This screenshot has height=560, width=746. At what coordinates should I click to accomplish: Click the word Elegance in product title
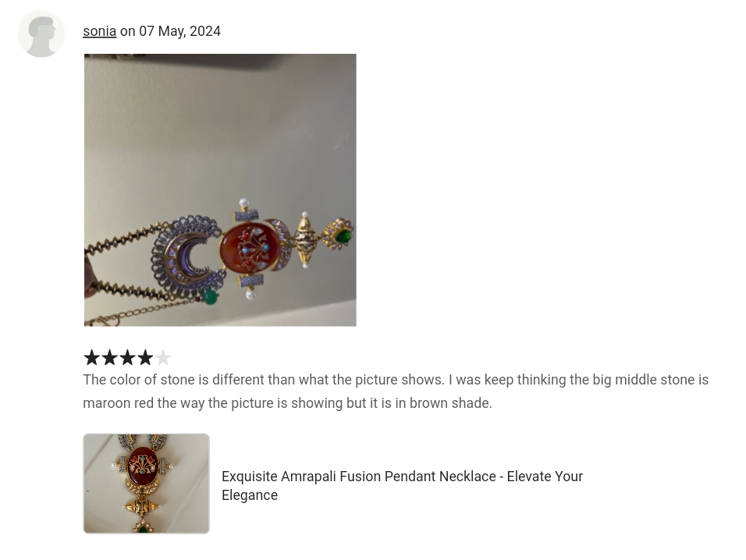(250, 495)
